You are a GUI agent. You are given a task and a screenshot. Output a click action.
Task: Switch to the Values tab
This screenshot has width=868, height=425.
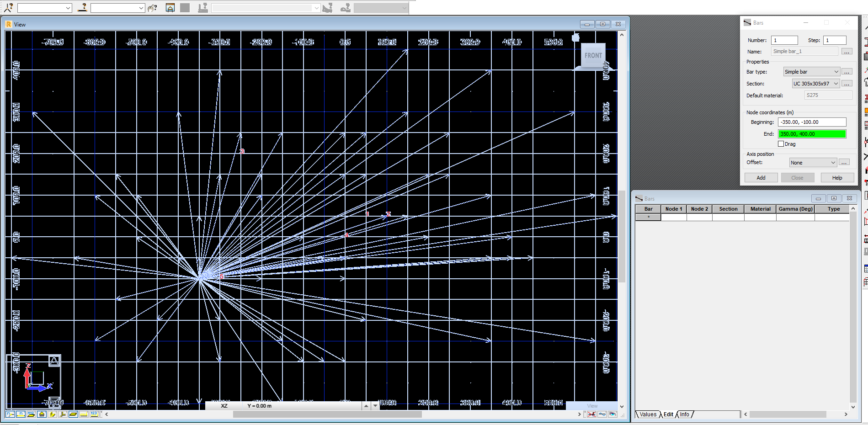[x=648, y=414]
